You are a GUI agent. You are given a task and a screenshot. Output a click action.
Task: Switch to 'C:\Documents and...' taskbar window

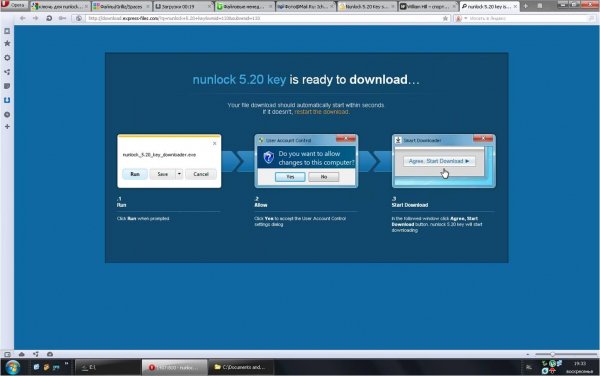click(241, 367)
